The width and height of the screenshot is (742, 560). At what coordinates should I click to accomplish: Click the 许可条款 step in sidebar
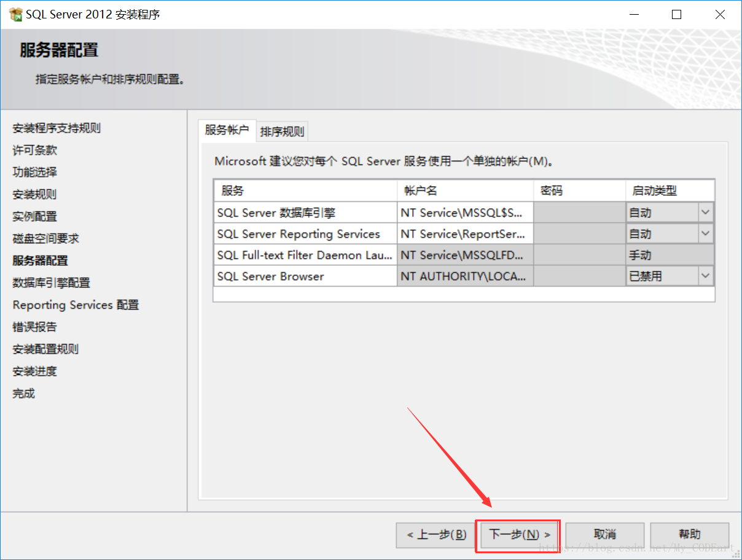35,150
